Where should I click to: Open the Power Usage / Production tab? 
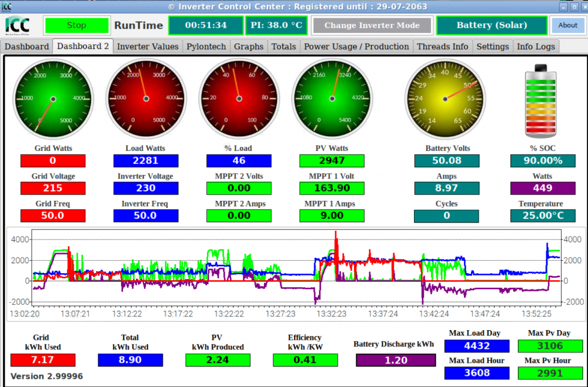coord(356,46)
